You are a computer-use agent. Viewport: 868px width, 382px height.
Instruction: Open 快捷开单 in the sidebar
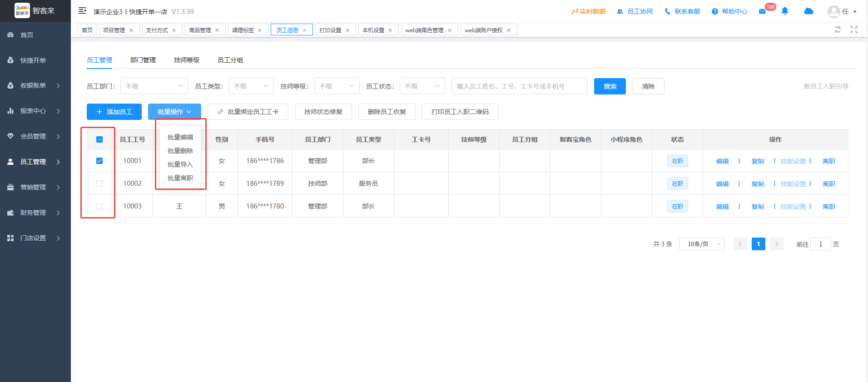pos(35,60)
